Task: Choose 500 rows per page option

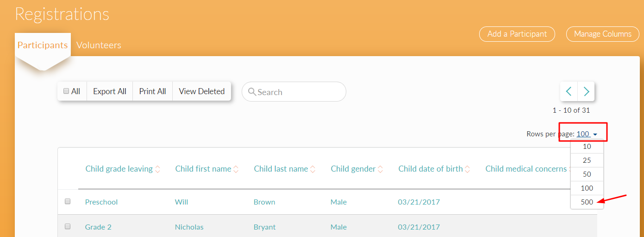Action: coord(587,202)
